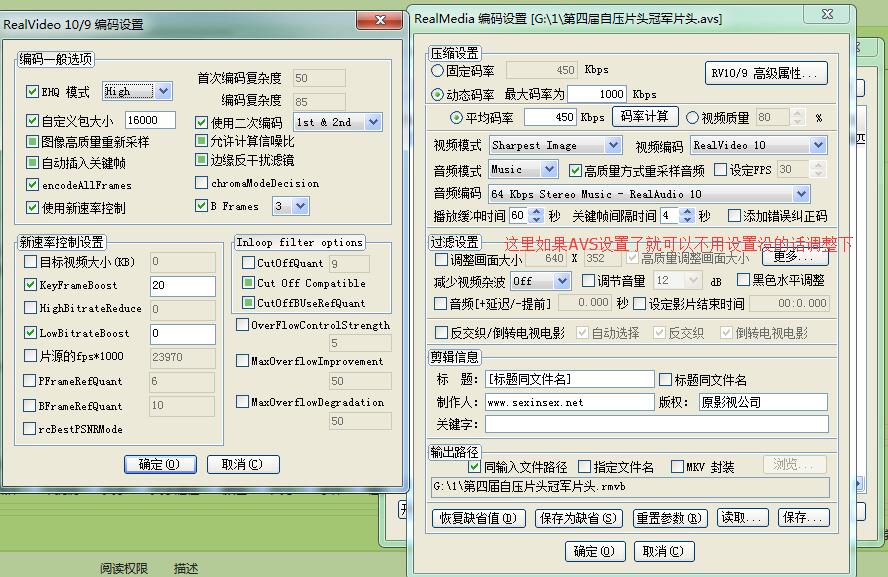Uncheck encodeAllFrames option
The height and width of the screenshot is (577, 888).
pos(32,185)
